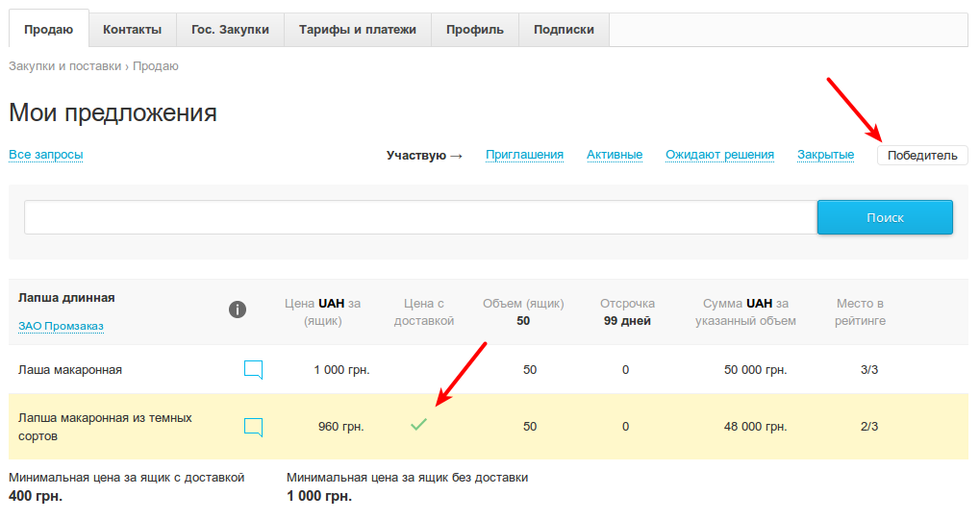Open the ЗАО Промзаказ company link

point(61,326)
